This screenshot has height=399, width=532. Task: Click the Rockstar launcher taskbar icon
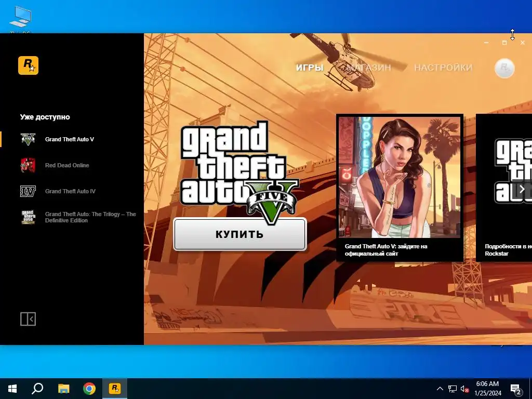pos(115,389)
